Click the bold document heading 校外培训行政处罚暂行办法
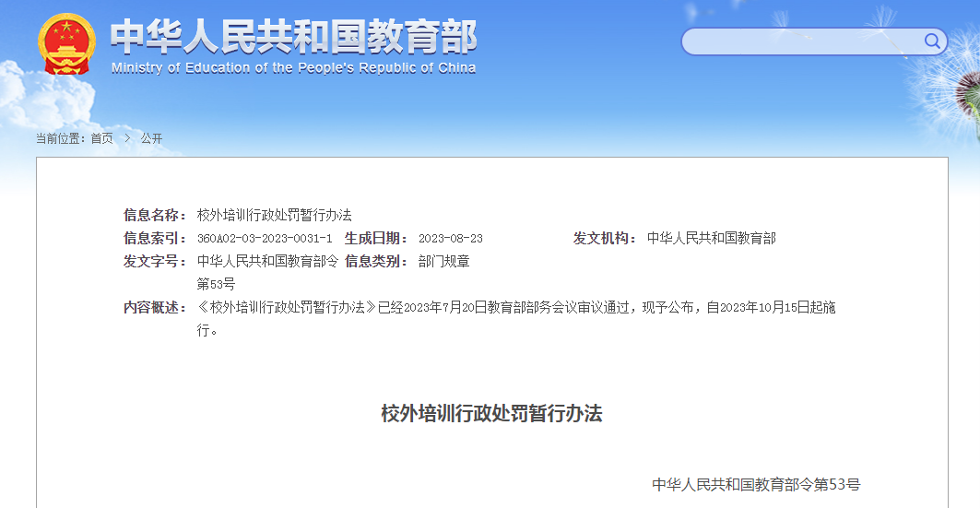Viewport: 980px width, 508px height. (x=491, y=413)
